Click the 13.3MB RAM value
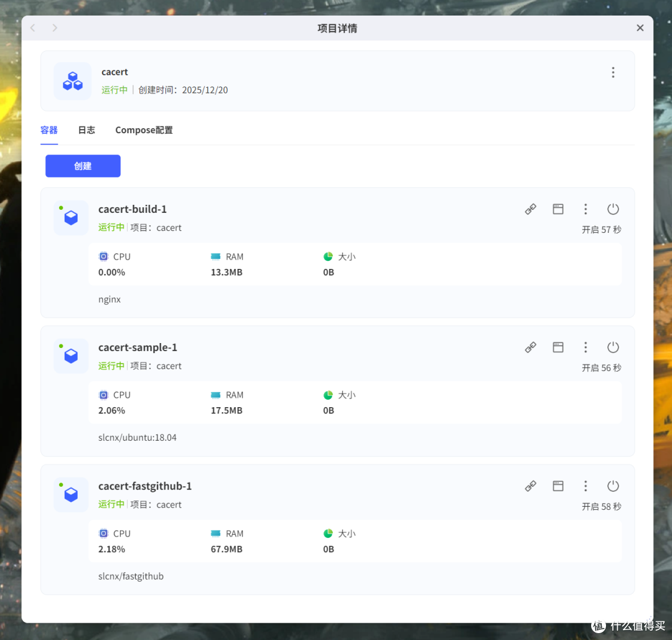Screen dimensions: 672x640 pyautogui.click(x=226, y=272)
